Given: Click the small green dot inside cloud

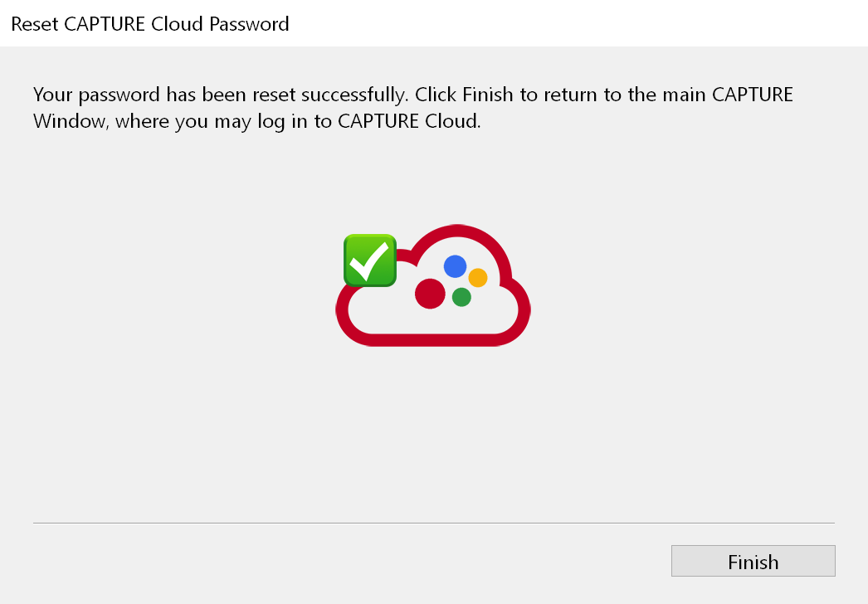Looking at the screenshot, I should tap(461, 297).
